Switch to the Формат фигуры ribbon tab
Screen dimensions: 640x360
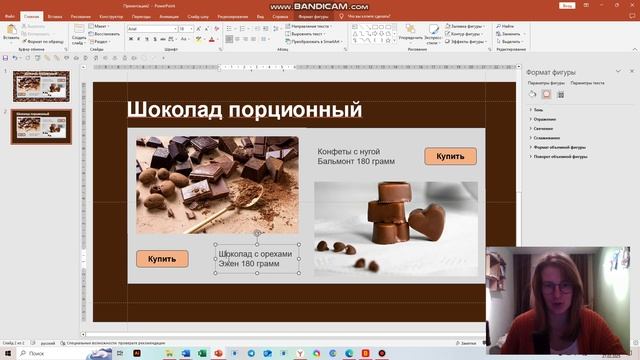pyautogui.click(x=313, y=17)
